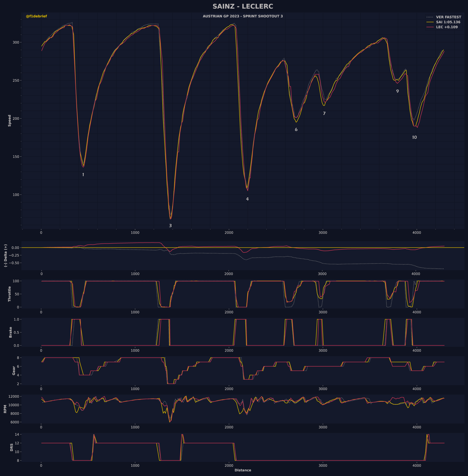Click the Throttle y-axis label

point(10,294)
